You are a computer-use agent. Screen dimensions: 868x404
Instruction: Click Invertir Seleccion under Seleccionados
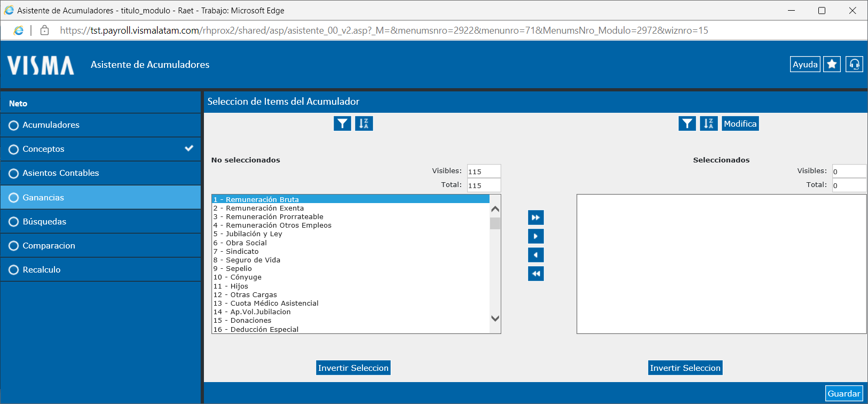(x=685, y=368)
